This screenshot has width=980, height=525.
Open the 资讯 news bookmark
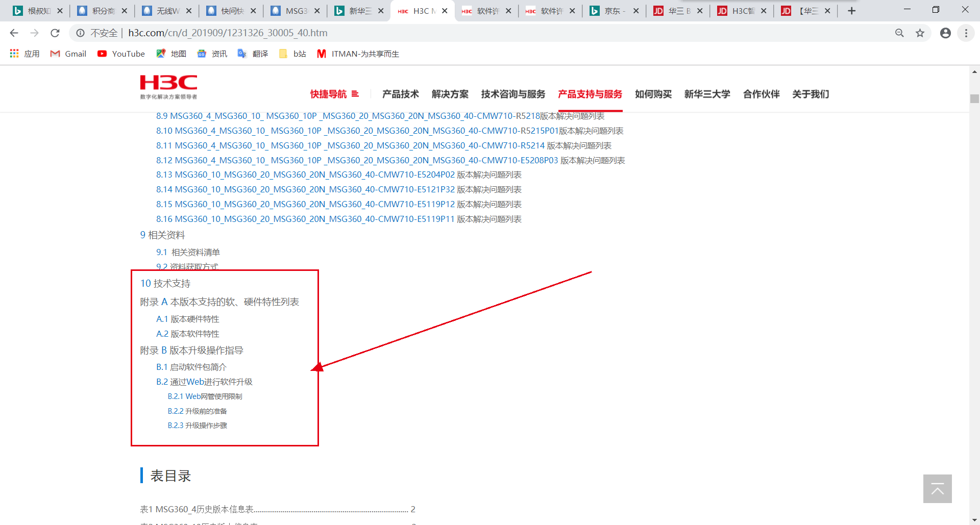(212, 54)
